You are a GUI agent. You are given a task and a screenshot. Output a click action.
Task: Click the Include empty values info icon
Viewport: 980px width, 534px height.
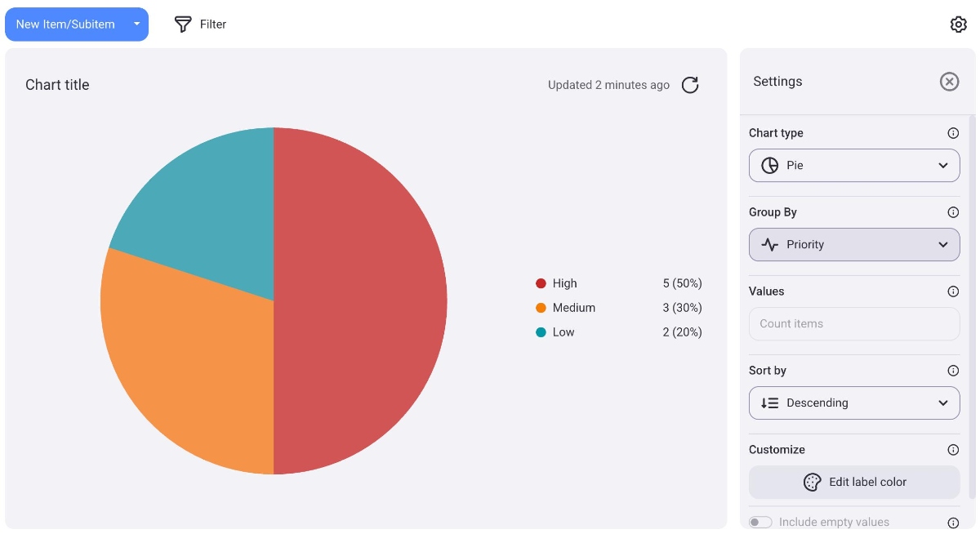pos(952,523)
